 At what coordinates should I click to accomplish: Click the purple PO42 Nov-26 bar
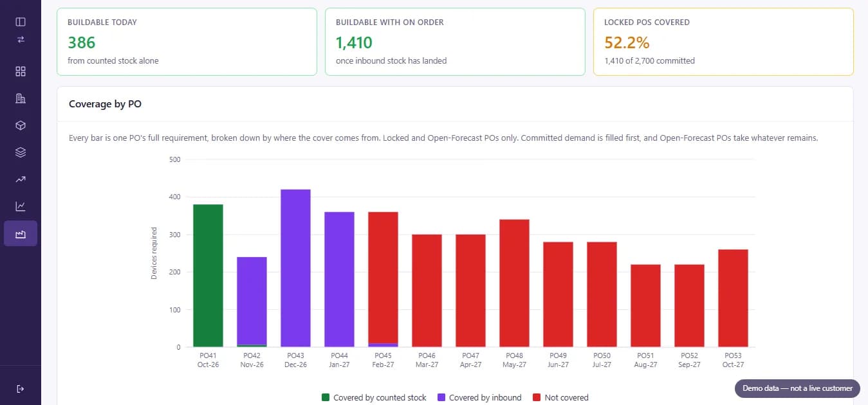click(x=252, y=301)
